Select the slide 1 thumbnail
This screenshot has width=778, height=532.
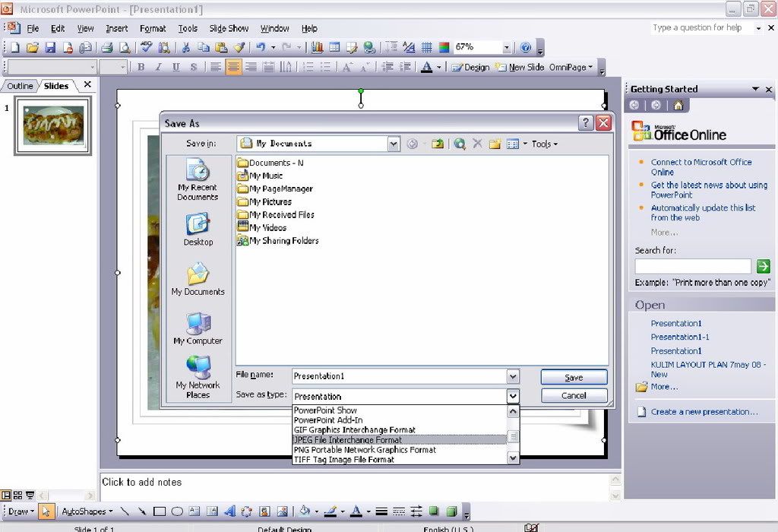tap(53, 125)
